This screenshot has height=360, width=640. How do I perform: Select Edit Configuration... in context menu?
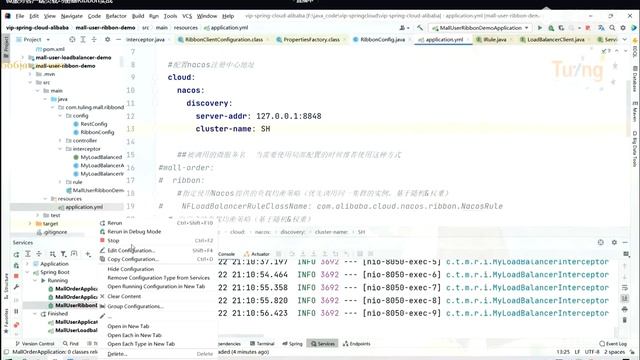(131, 250)
